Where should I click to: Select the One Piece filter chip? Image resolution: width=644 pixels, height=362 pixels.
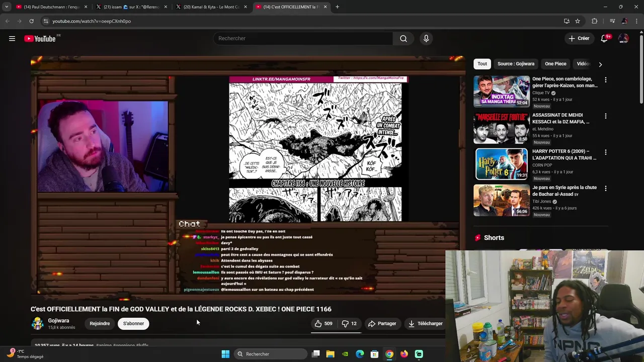[555, 64]
